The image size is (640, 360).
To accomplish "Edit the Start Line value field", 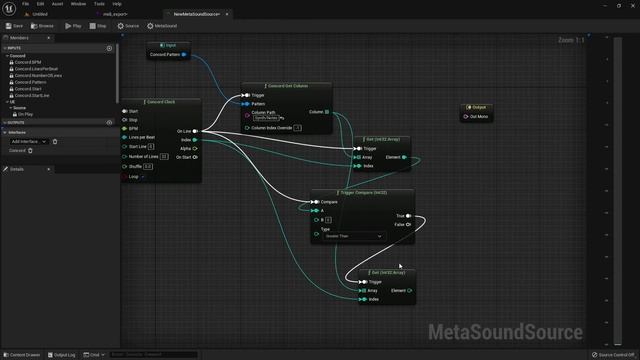I will pos(151,147).
